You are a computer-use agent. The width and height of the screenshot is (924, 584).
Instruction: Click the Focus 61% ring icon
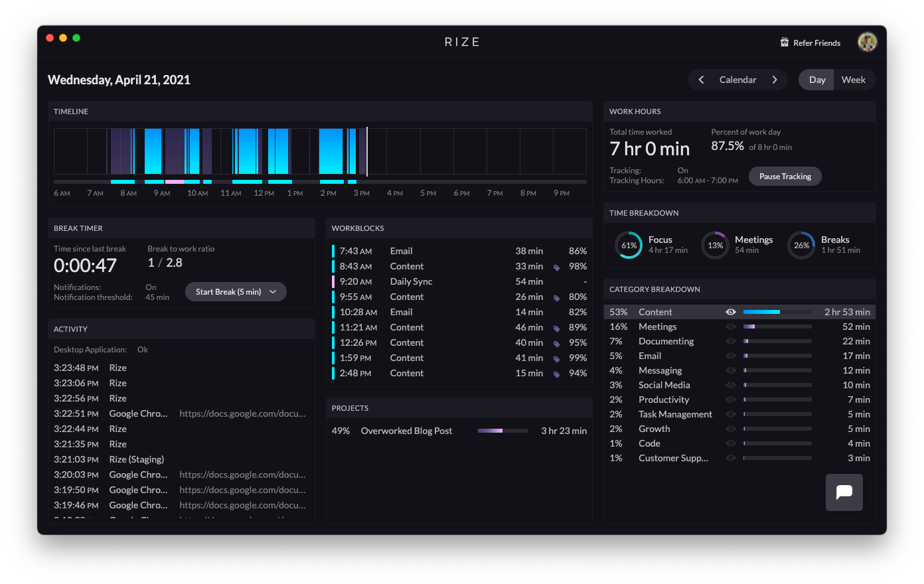629,245
